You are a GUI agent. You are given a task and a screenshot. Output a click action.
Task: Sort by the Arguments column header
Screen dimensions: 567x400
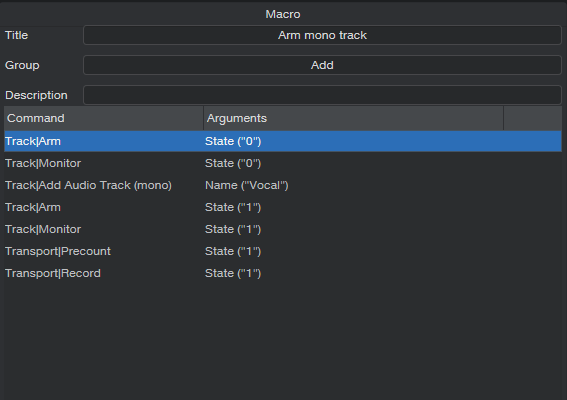click(353, 118)
